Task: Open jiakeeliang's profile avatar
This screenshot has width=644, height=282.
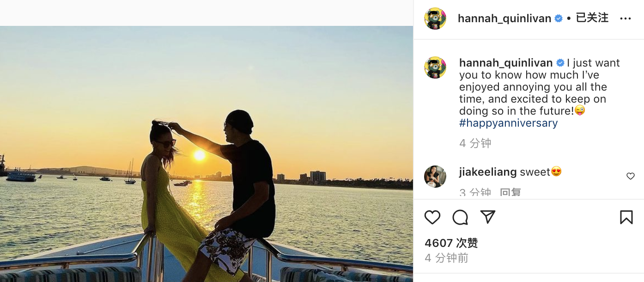Action: tap(435, 177)
